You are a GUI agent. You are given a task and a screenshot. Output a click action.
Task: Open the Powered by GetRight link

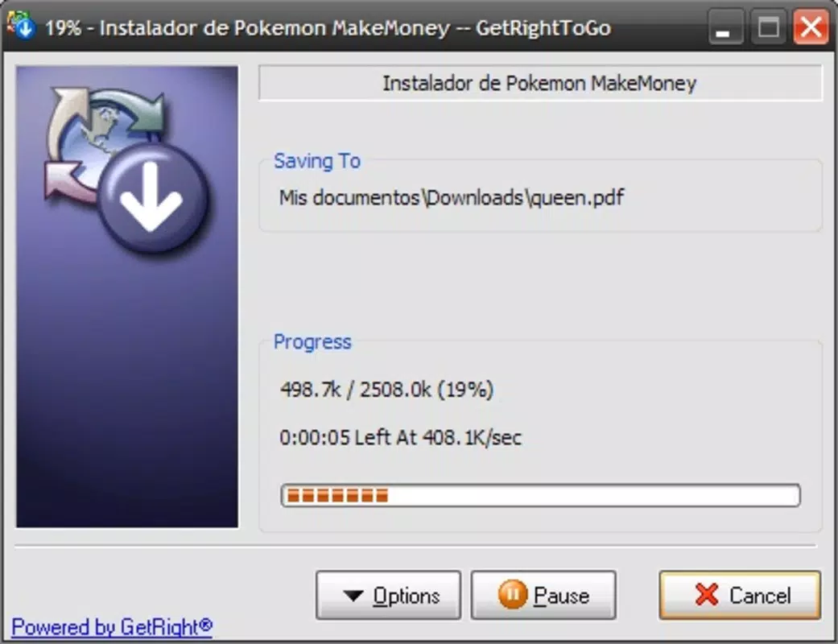tap(112, 627)
